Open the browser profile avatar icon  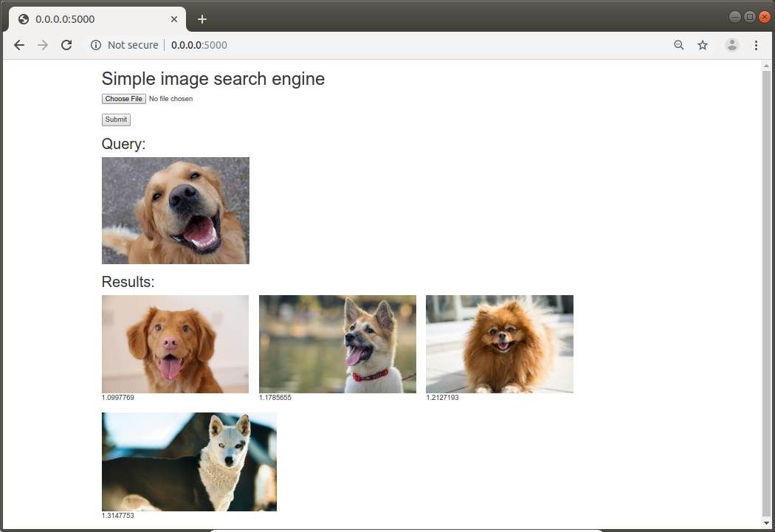click(x=731, y=45)
